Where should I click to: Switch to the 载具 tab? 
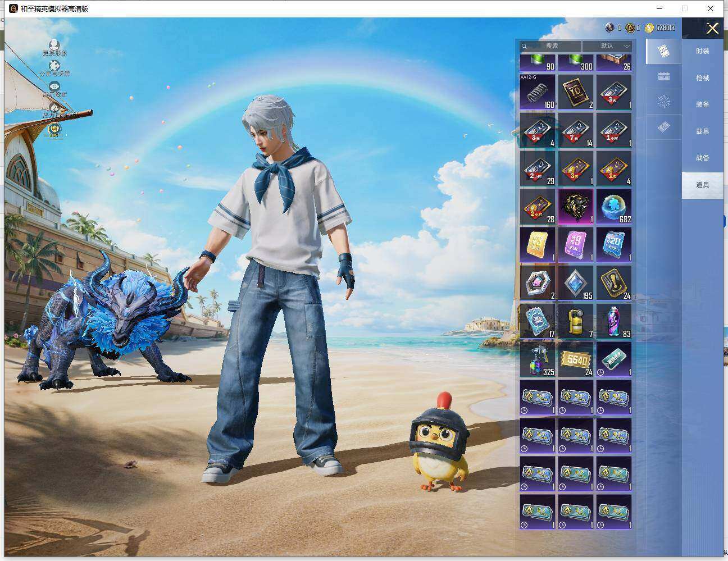coord(702,131)
